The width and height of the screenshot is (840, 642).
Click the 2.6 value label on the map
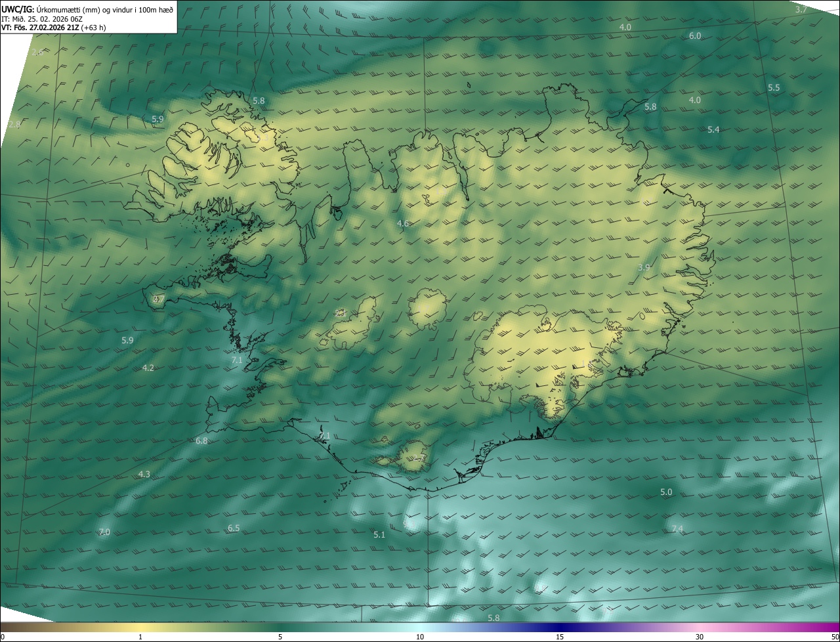point(37,52)
